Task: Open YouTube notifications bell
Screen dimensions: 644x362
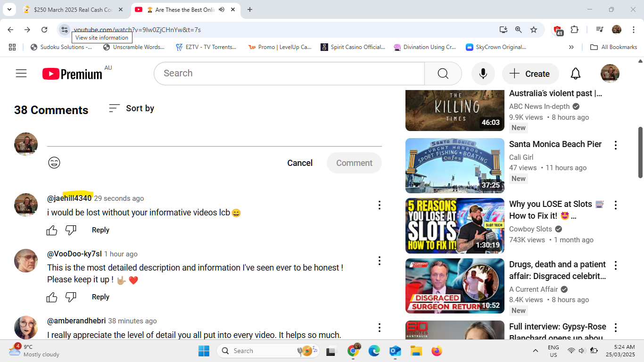Action: point(575,74)
